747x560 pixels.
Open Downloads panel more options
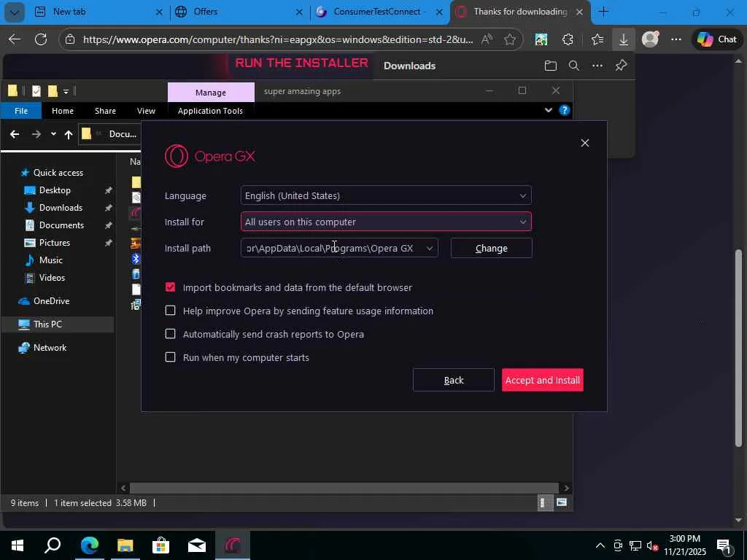click(597, 66)
